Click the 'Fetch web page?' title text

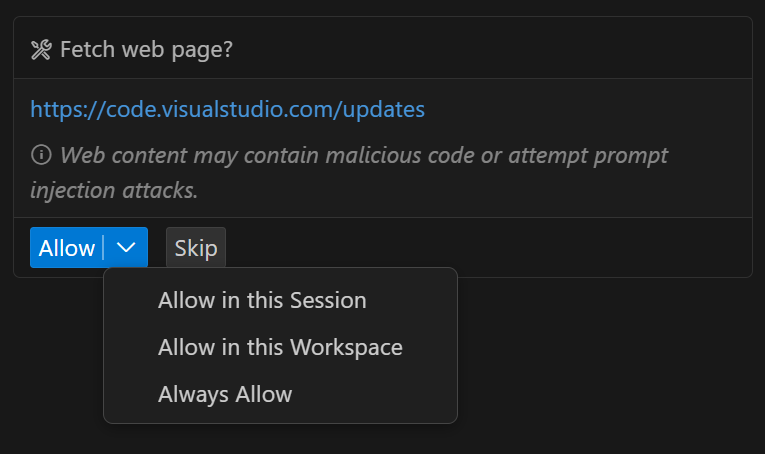146,49
